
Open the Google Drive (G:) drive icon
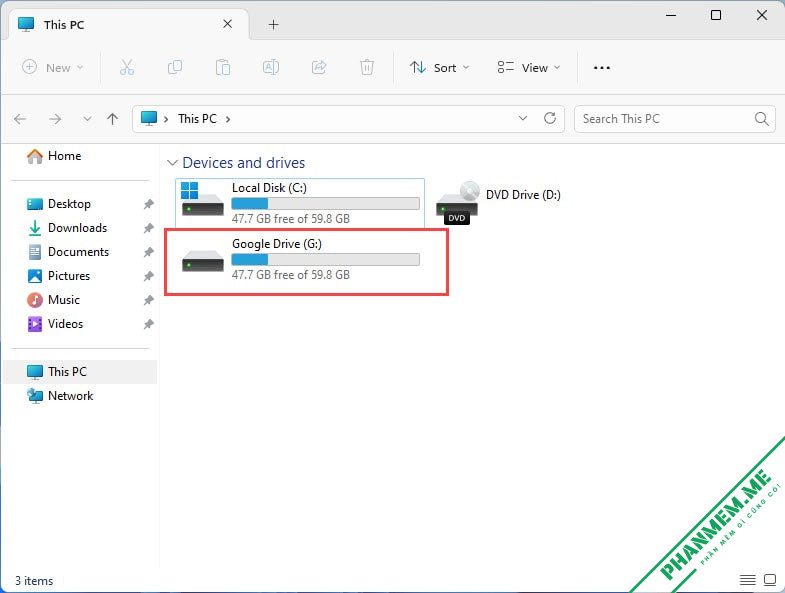point(202,261)
